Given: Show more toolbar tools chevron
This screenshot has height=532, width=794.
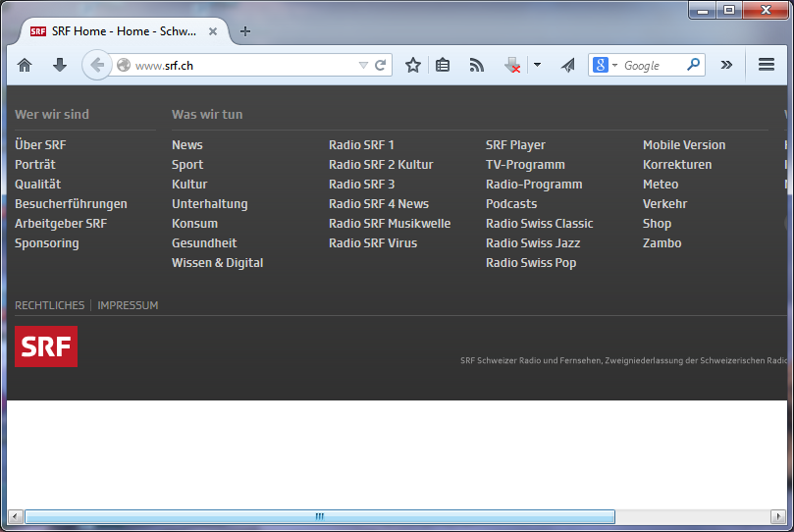Looking at the screenshot, I should 726,65.
